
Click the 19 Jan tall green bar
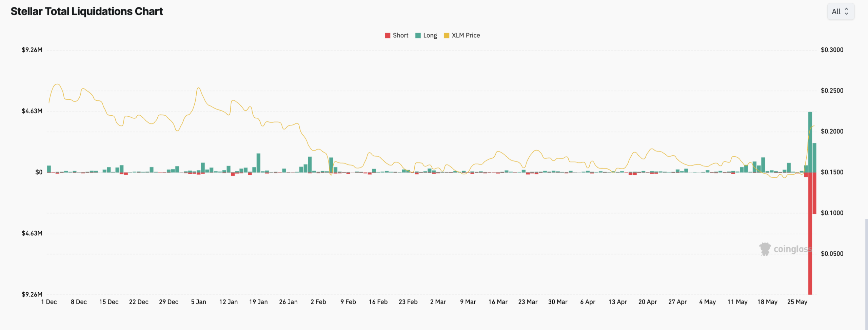(258, 163)
